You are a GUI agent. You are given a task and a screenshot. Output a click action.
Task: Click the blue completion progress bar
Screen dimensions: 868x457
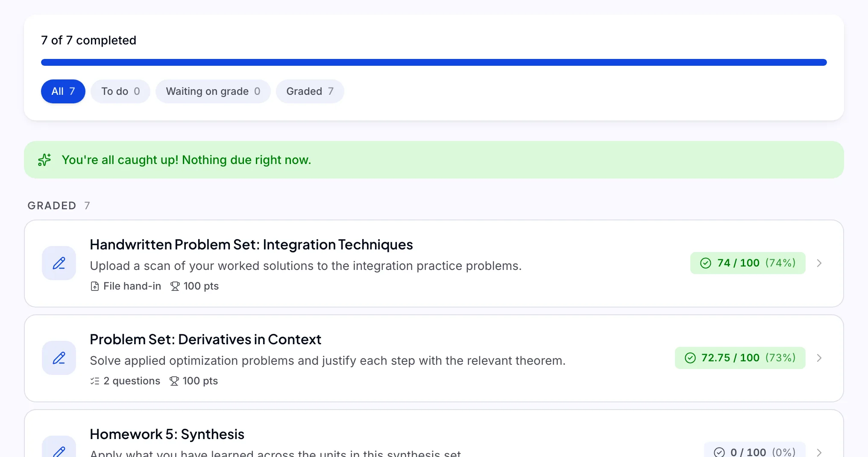click(434, 62)
